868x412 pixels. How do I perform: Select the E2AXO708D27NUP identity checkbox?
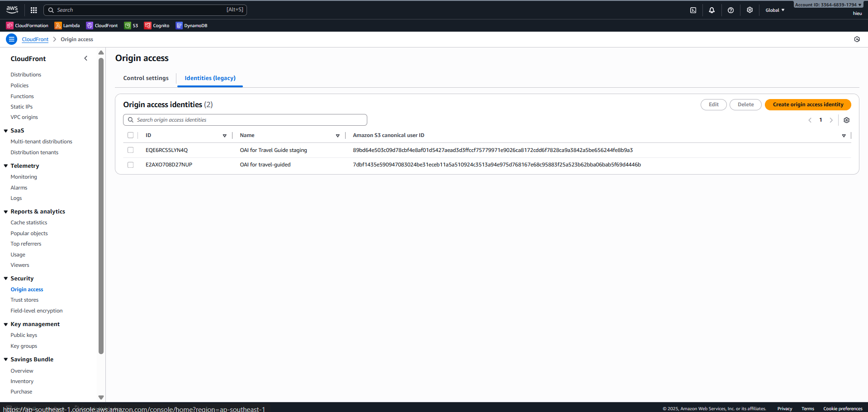point(130,165)
